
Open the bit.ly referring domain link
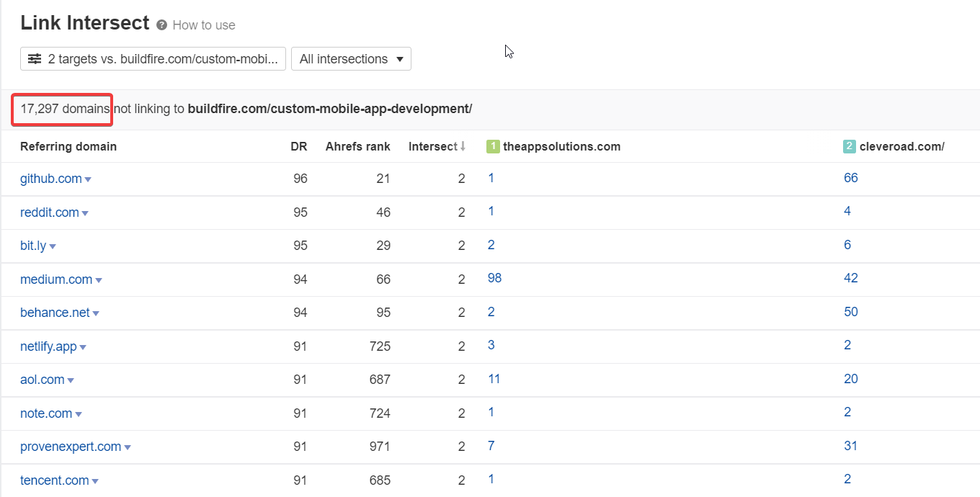point(33,246)
